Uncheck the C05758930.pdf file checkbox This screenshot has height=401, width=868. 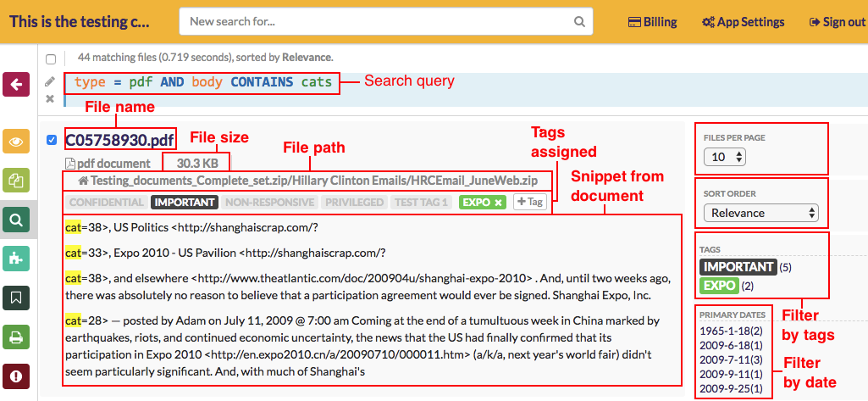point(52,140)
